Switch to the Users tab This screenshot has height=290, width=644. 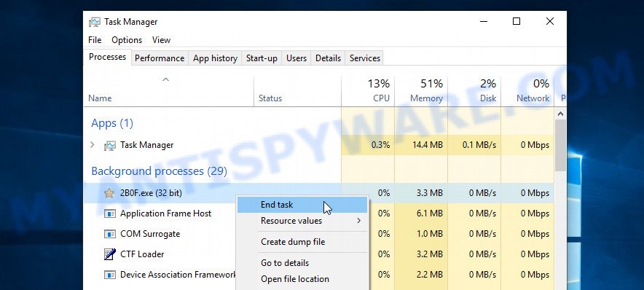tap(297, 58)
